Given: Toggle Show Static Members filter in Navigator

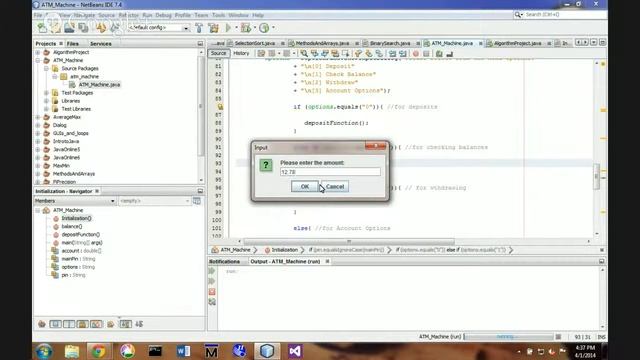Looking at the screenshot, I should [x=69, y=324].
